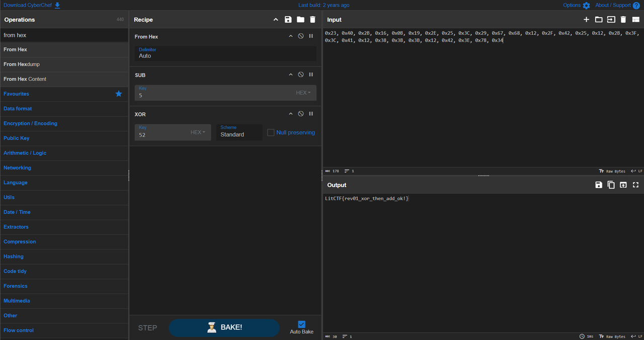Load a saved recipe via folder icon
Image resolution: width=644 pixels, height=340 pixels.
(x=300, y=20)
